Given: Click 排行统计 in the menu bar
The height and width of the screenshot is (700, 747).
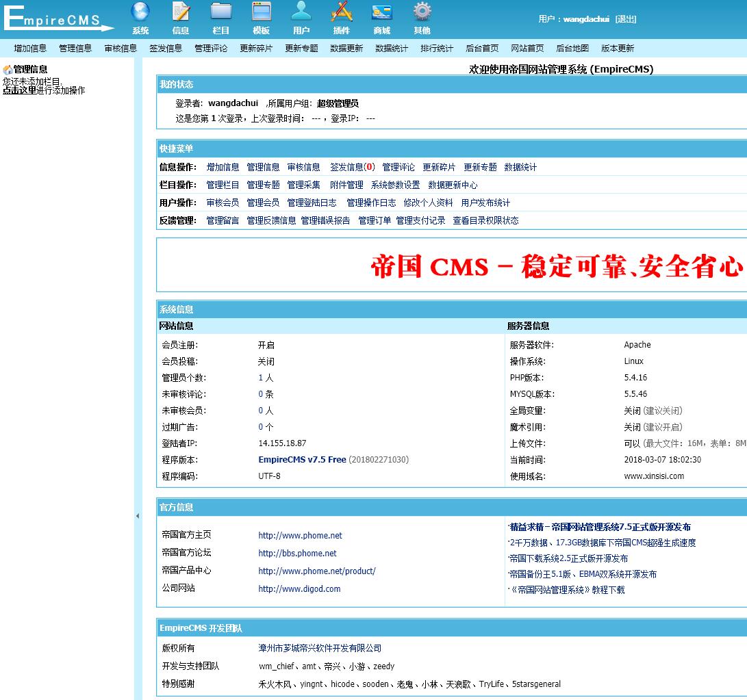Looking at the screenshot, I should click(435, 48).
